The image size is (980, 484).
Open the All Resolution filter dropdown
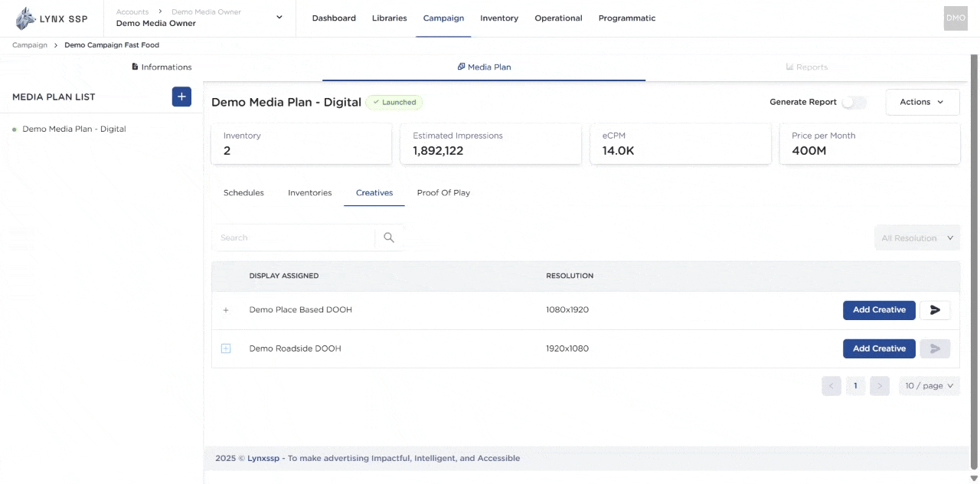[917, 238]
